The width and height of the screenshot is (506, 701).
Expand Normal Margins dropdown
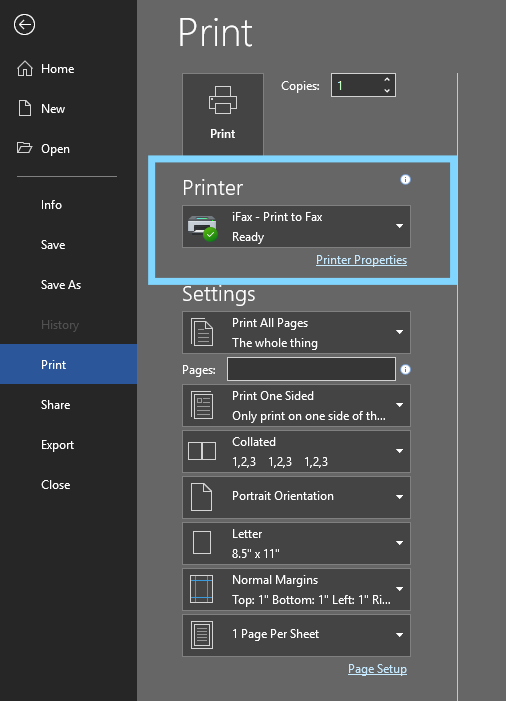pyautogui.click(x=296, y=589)
